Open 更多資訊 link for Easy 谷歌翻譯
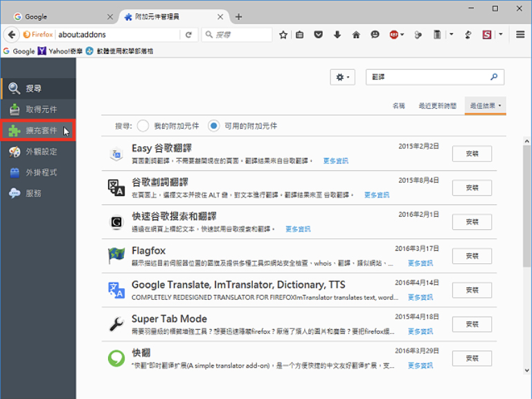 [x=335, y=161]
